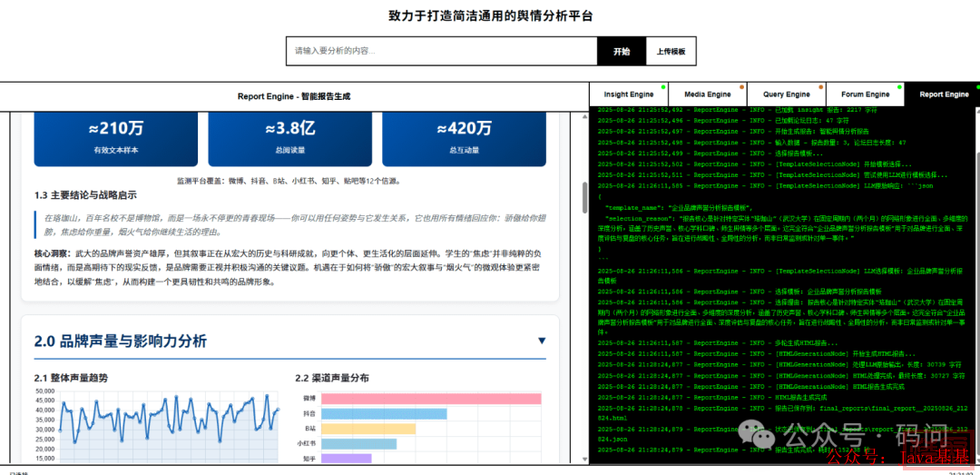Image resolution: width=980 pixels, height=475 pixels.
Task: Click the green status dot on Insight Engine
Action: [663, 87]
